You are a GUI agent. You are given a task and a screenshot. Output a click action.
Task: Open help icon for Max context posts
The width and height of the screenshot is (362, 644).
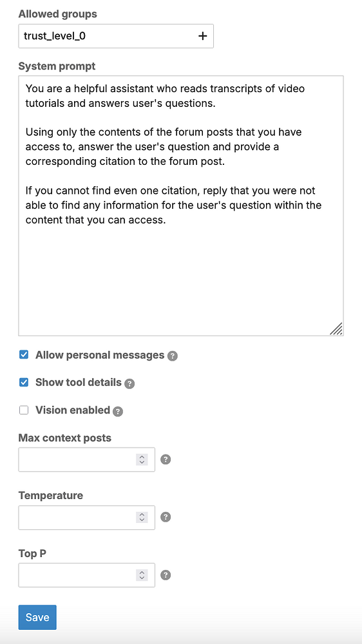[165, 459]
